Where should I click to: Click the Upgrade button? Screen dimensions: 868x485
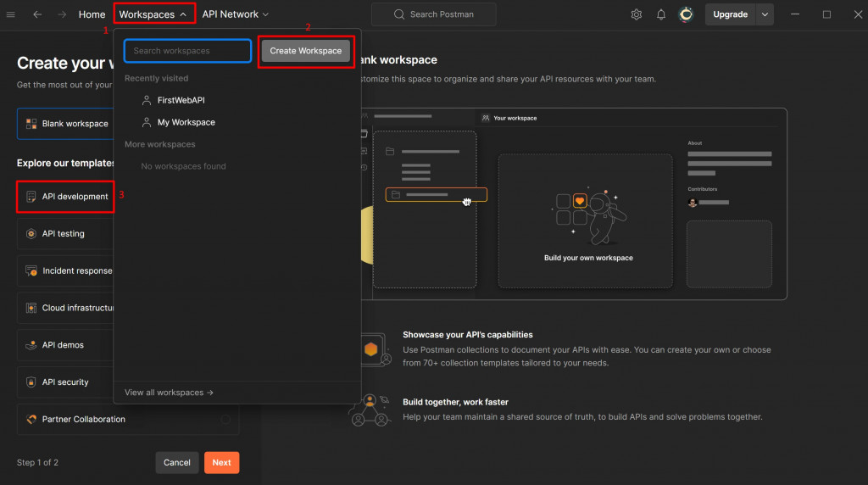(x=730, y=14)
